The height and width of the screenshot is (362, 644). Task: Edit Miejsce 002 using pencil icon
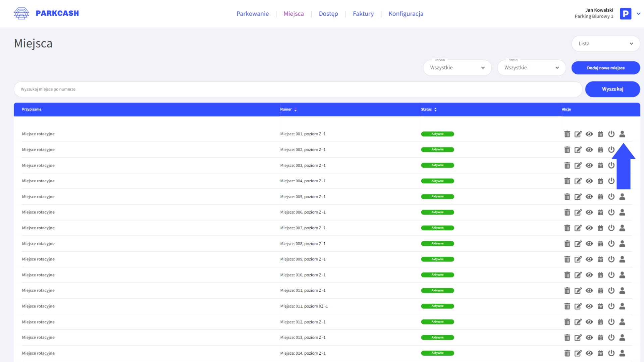pyautogui.click(x=578, y=150)
